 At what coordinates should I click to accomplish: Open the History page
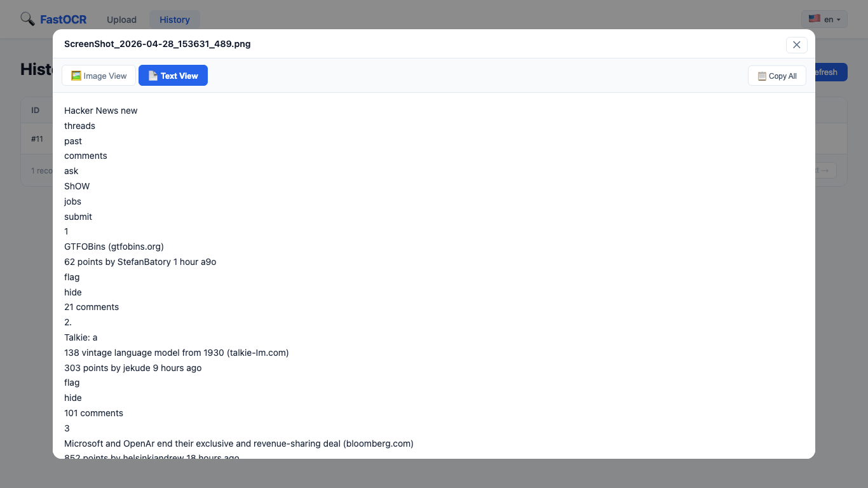175,20
